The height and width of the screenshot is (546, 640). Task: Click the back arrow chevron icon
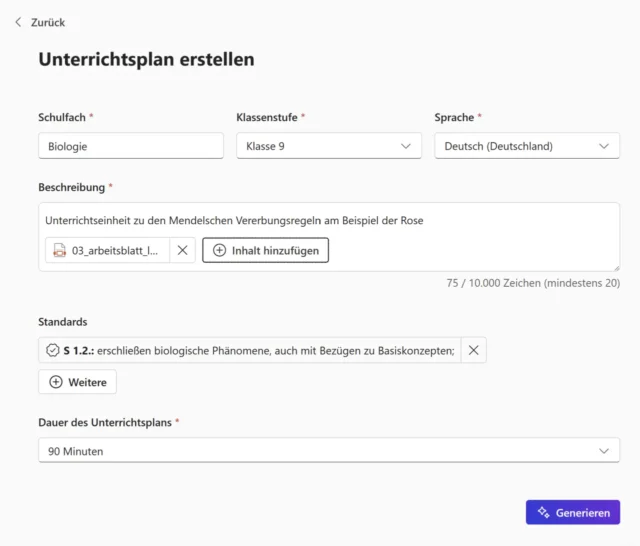click(x=18, y=22)
